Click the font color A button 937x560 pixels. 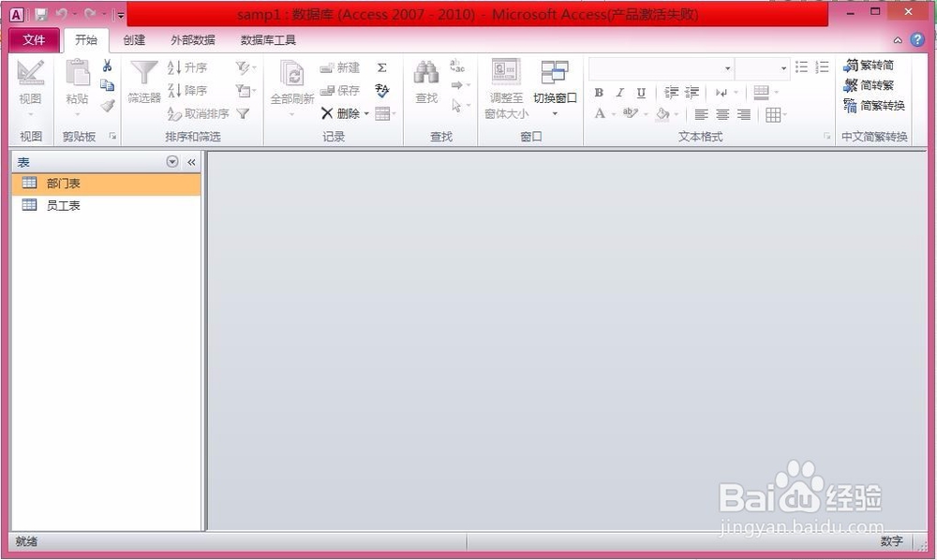pos(600,114)
